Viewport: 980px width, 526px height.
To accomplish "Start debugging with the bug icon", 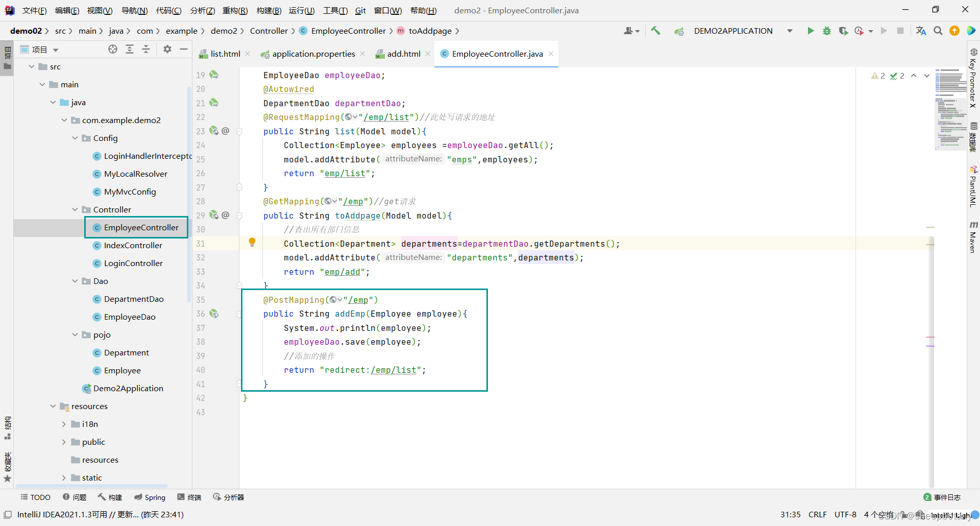I will [x=827, y=31].
